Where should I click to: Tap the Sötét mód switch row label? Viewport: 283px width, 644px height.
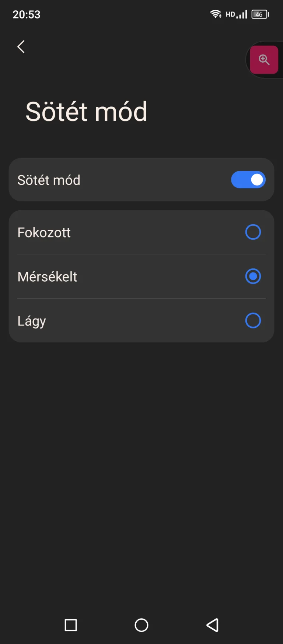point(49,180)
